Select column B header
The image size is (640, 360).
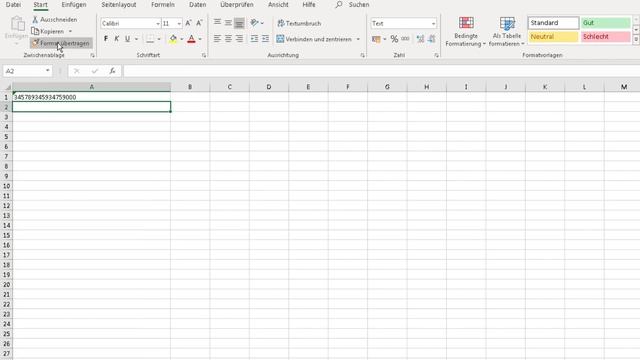tap(190, 87)
